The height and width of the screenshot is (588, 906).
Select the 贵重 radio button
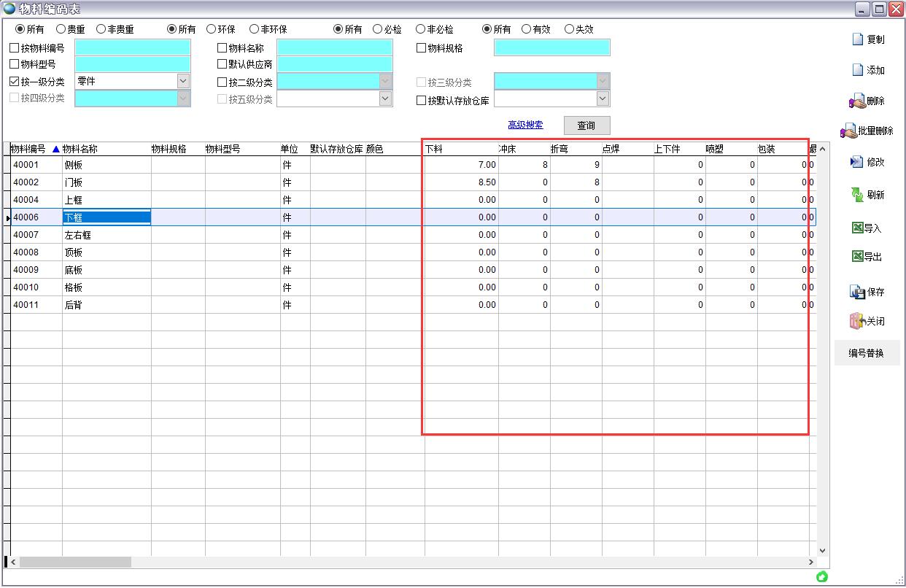tap(61, 30)
